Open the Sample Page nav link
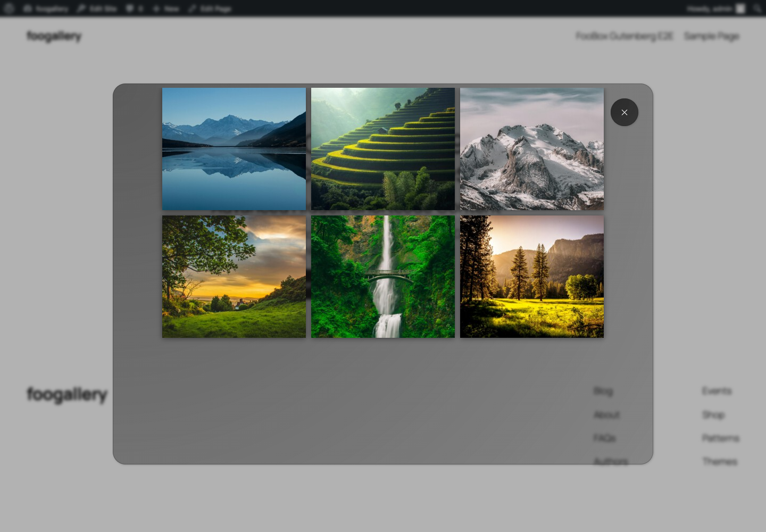Screen dimensions: 766x532 tap(712, 36)
